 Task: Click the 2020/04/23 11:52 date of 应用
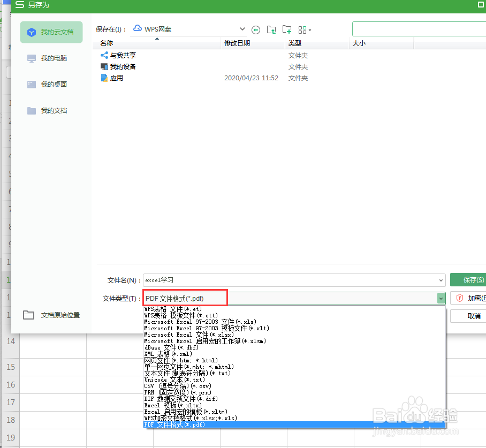[x=252, y=78]
